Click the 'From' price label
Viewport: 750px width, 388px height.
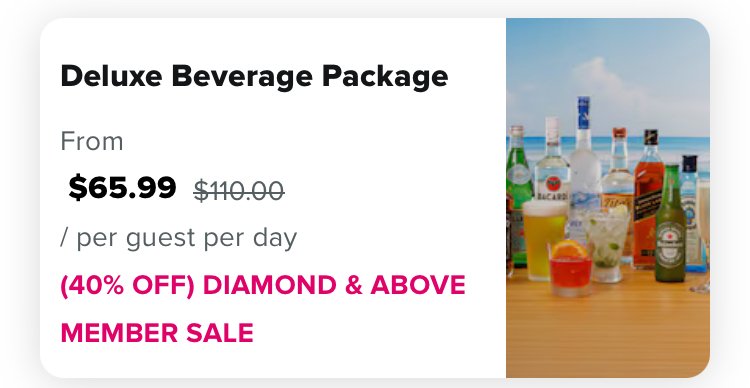[92, 142]
